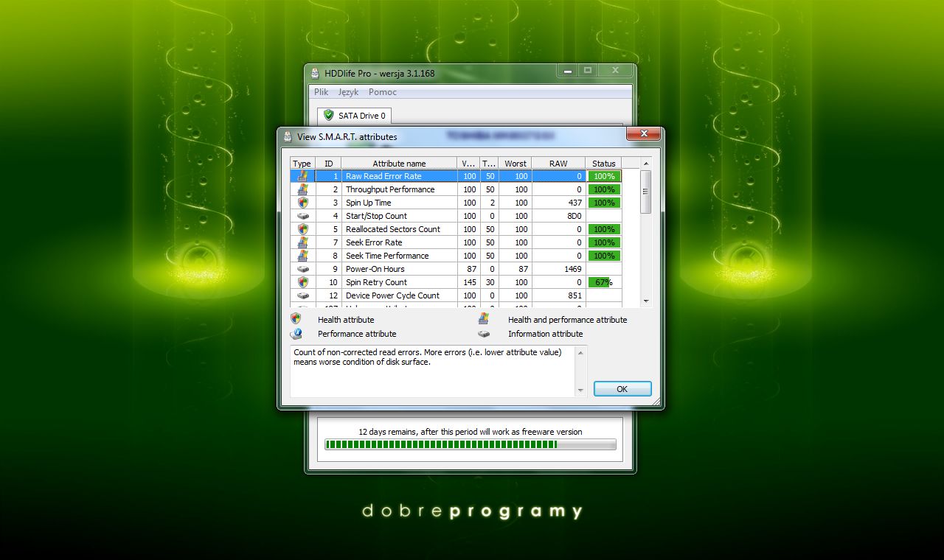Click the Information attribute legend drive icon
The height and width of the screenshot is (560, 944).
tap(484, 333)
